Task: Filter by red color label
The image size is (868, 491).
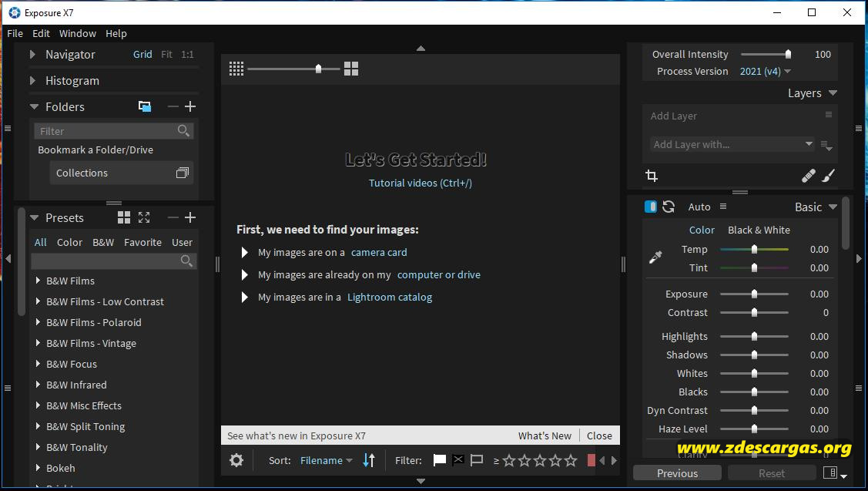Action: pyautogui.click(x=592, y=460)
